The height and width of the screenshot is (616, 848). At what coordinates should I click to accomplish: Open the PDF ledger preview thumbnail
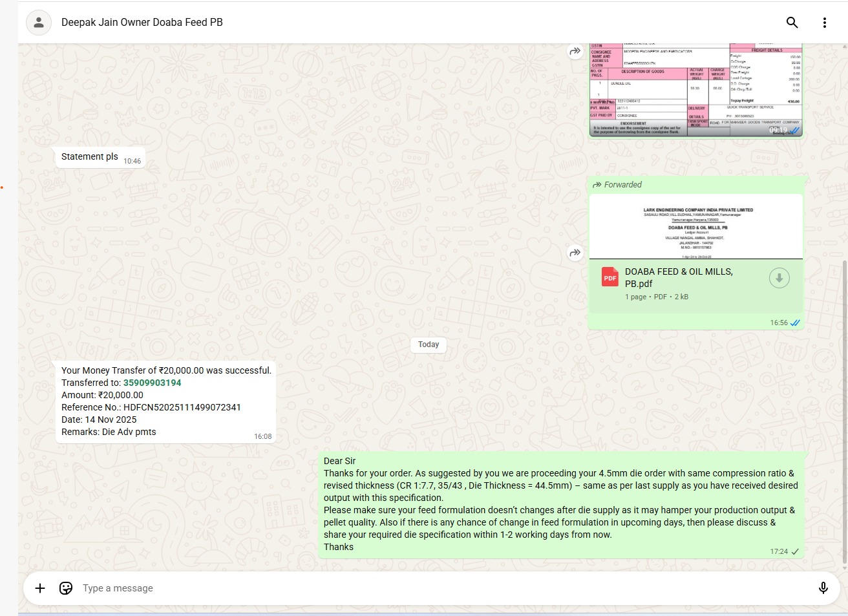[695, 227]
